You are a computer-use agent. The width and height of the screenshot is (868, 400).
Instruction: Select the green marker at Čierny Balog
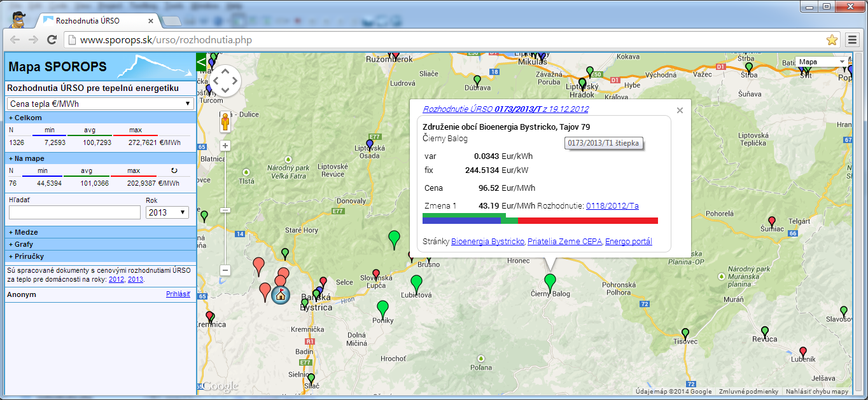(550, 282)
